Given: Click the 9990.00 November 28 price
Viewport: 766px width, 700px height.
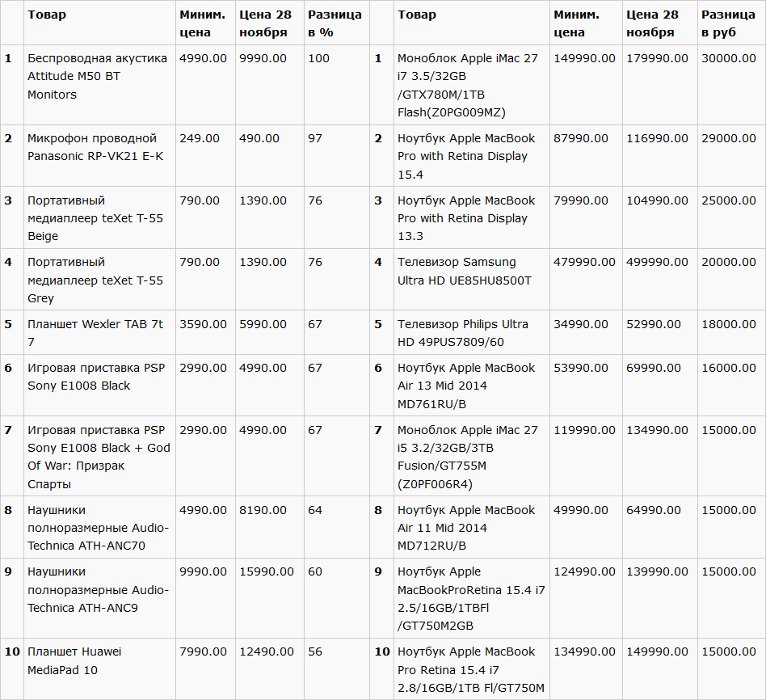Looking at the screenshot, I should click(x=263, y=58).
